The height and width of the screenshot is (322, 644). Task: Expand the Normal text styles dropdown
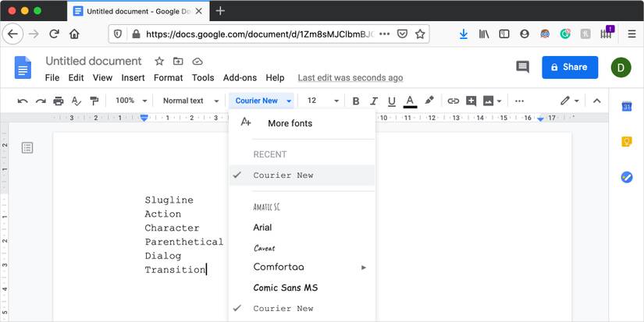click(188, 101)
